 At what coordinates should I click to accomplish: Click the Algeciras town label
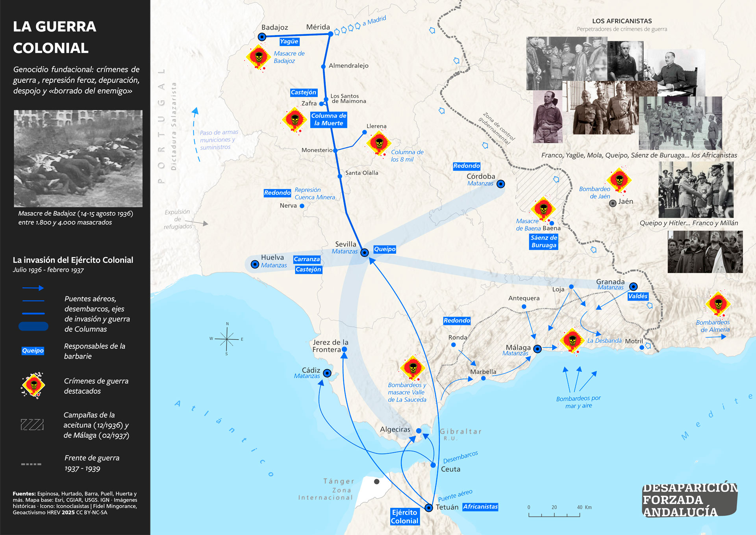(395, 429)
